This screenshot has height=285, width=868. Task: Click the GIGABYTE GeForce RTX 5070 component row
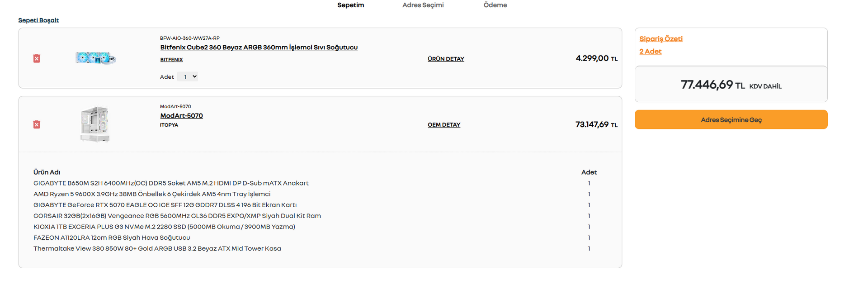pos(165,205)
